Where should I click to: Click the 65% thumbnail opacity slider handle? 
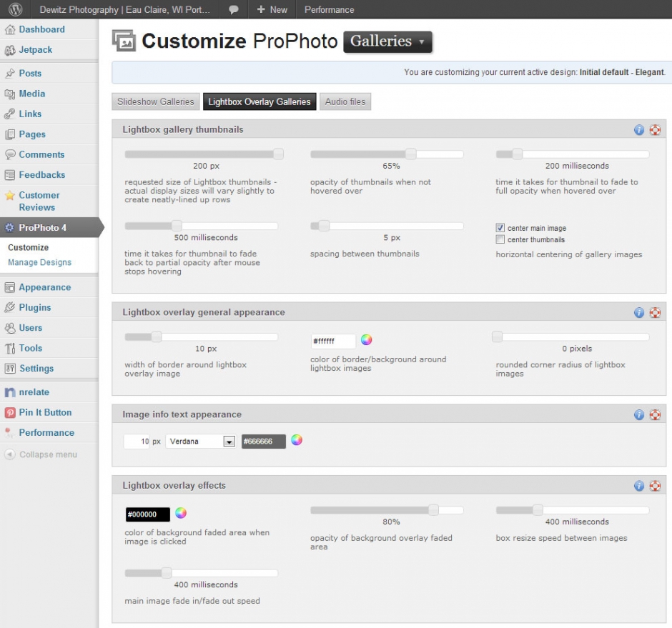[410, 154]
